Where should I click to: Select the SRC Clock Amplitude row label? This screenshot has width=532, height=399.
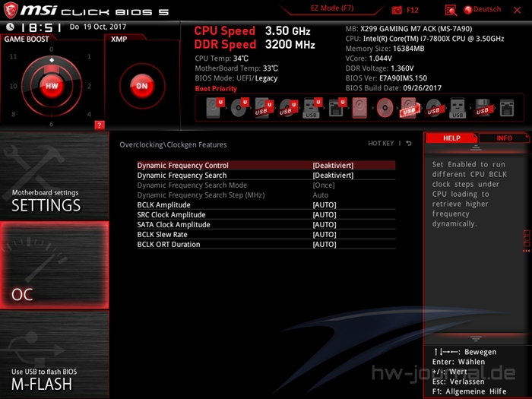171,215
